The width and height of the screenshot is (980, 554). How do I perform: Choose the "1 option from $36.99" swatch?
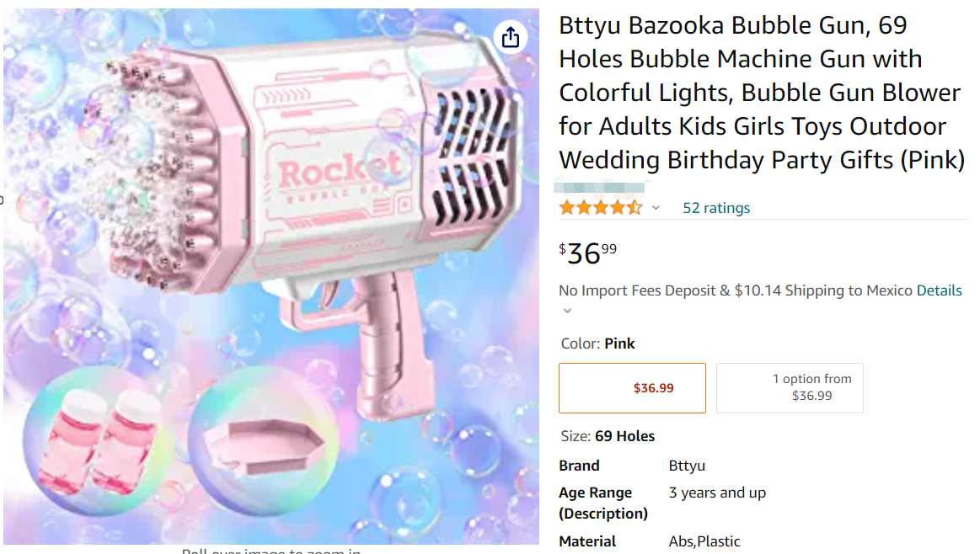pos(790,388)
